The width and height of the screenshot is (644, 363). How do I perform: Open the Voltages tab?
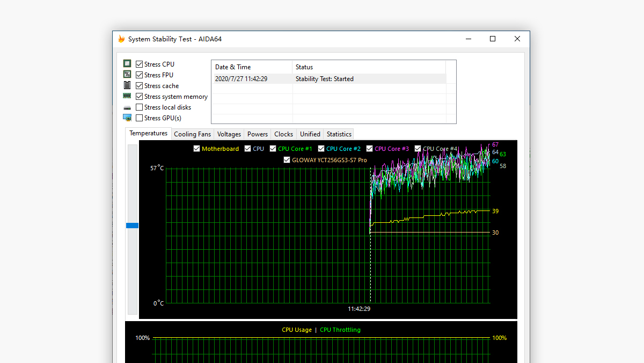tap(229, 134)
